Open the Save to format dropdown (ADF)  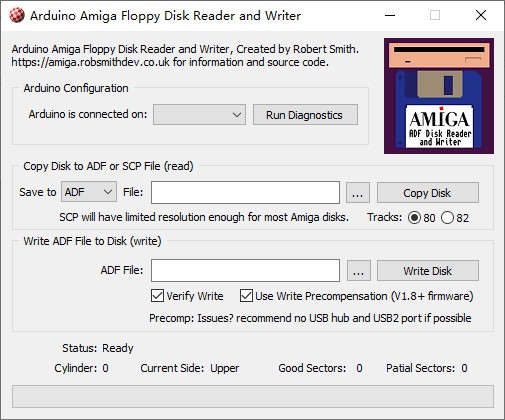pyautogui.click(x=89, y=192)
